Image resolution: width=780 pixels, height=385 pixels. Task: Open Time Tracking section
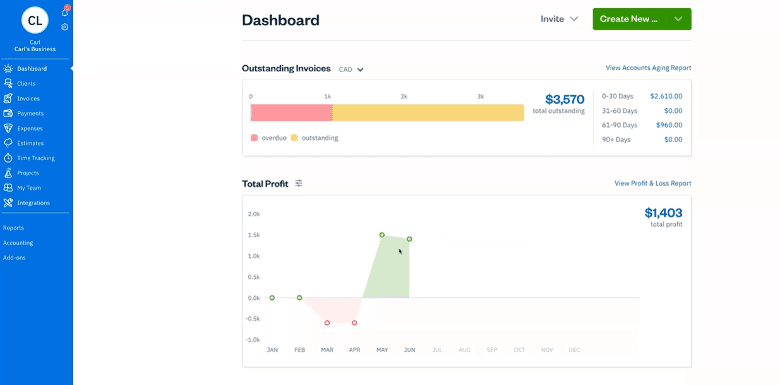pos(36,158)
